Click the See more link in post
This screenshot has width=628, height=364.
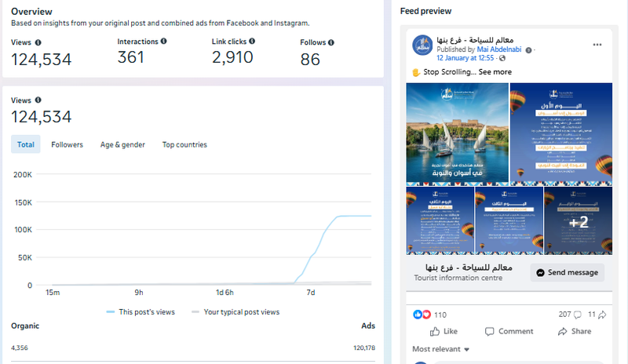tap(495, 71)
